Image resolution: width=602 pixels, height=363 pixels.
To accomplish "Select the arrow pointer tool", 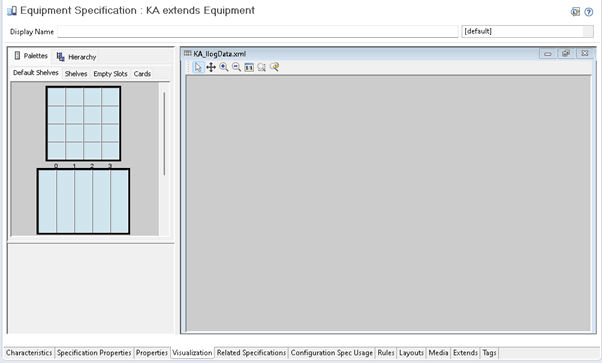I will coord(198,67).
